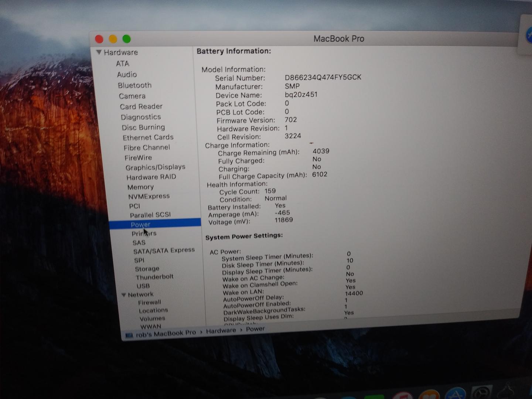Select Thunderbolt in the sidebar
The height and width of the screenshot is (399, 532).
154,277
